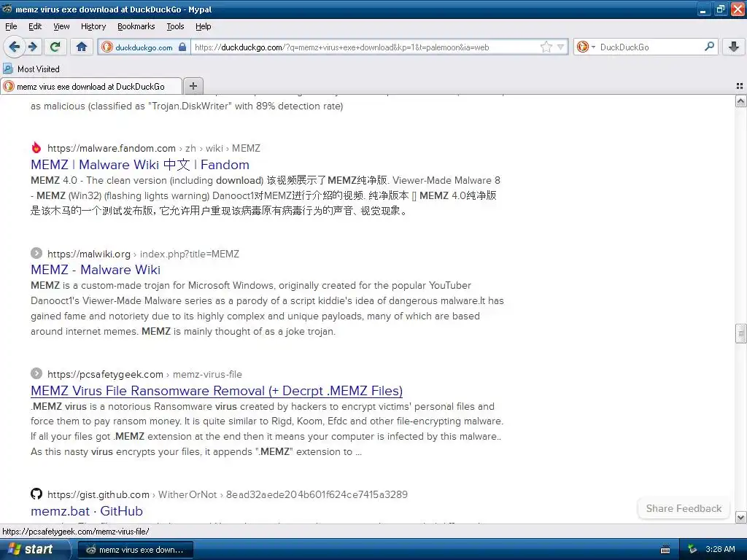Click the search magnifier in search box

709,47
